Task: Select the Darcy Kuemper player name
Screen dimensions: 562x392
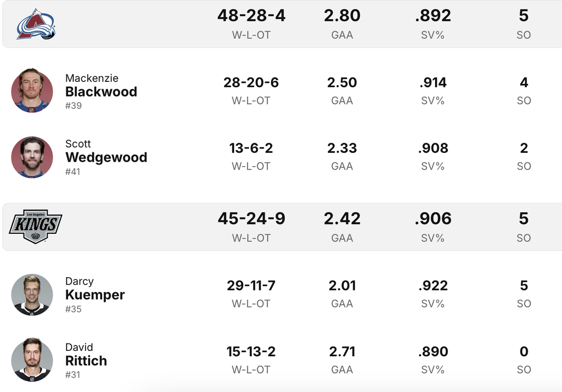Action: coord(95,289)
